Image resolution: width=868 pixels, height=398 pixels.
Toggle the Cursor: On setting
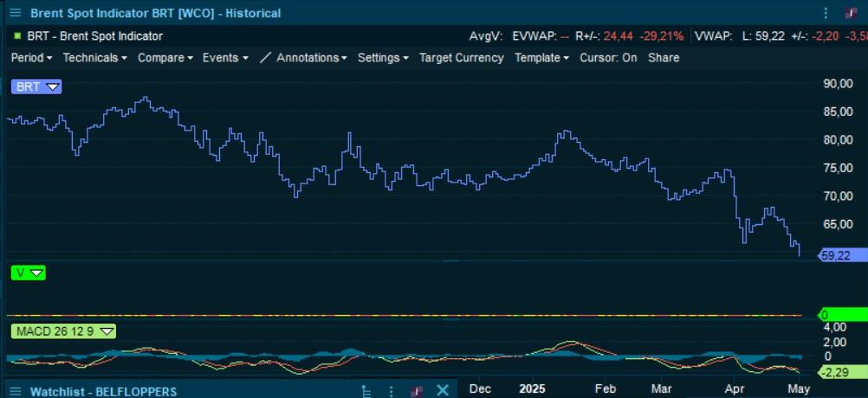click(608, 57)
